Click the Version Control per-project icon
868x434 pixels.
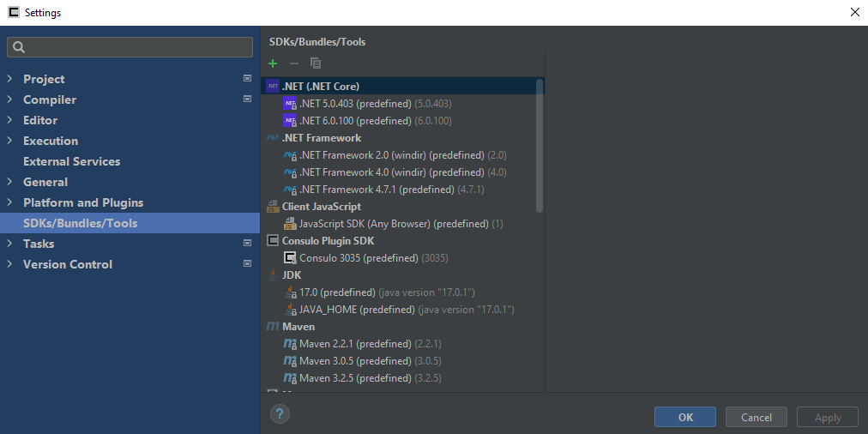(247, 263)
